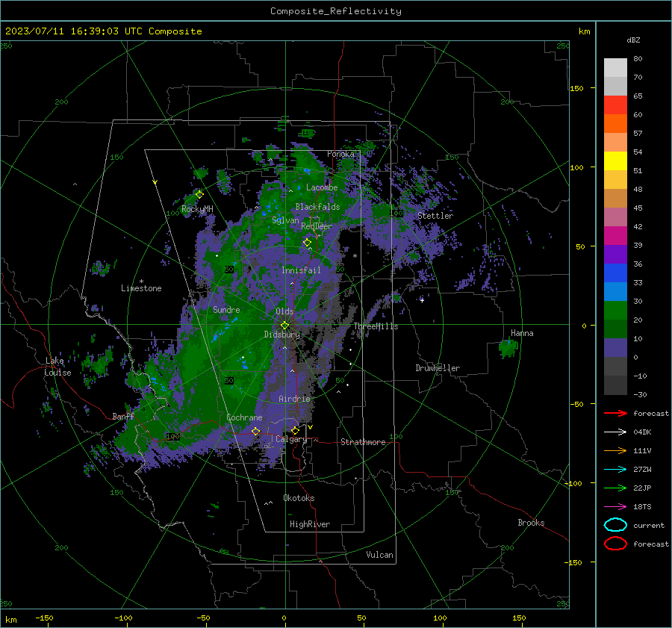672x628 pixels.
Task: Select the cyan 27ZW arrow icon
Action: (x=615, y=470)
